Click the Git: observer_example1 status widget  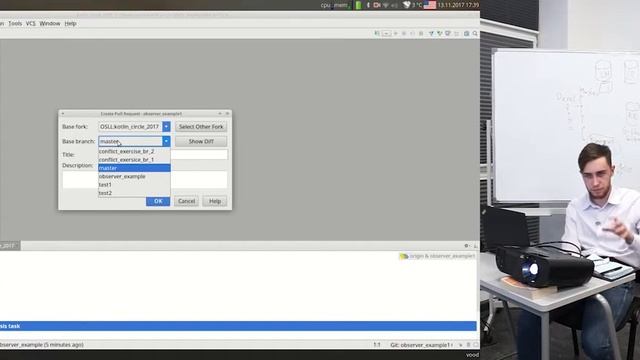[421, 345]
